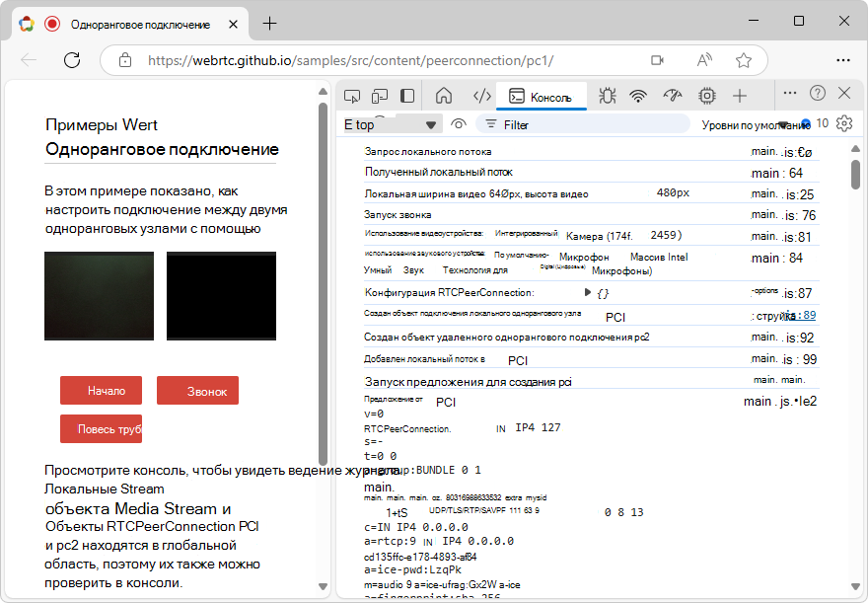Close the DevTools panel
This screenshot has height=603, width=868.
click(844, 93)
